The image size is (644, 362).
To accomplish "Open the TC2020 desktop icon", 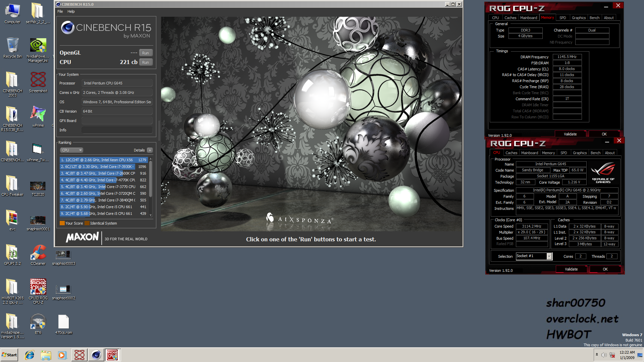I will 38,188.
